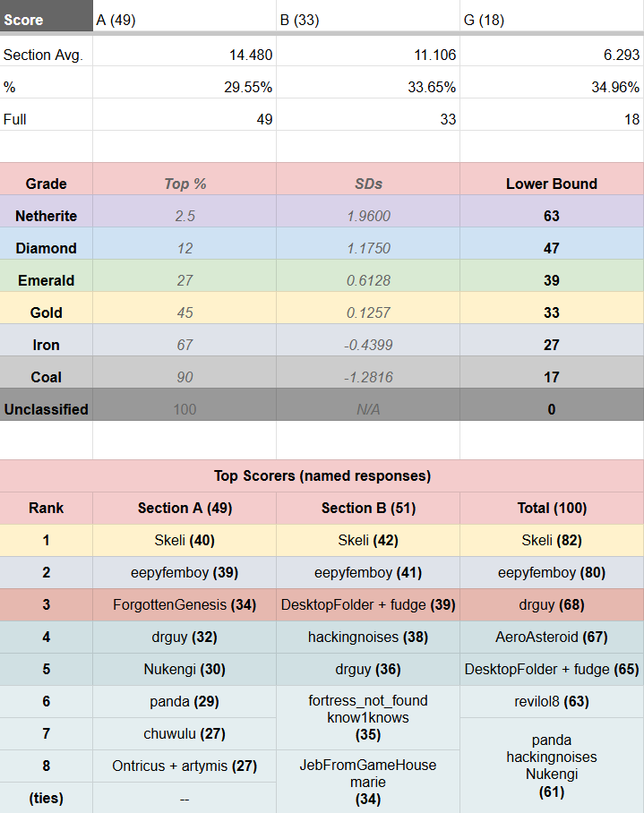Select the Section Avg. row label
The height and width of the screenshot is (813, 644).
pos(47,51)
